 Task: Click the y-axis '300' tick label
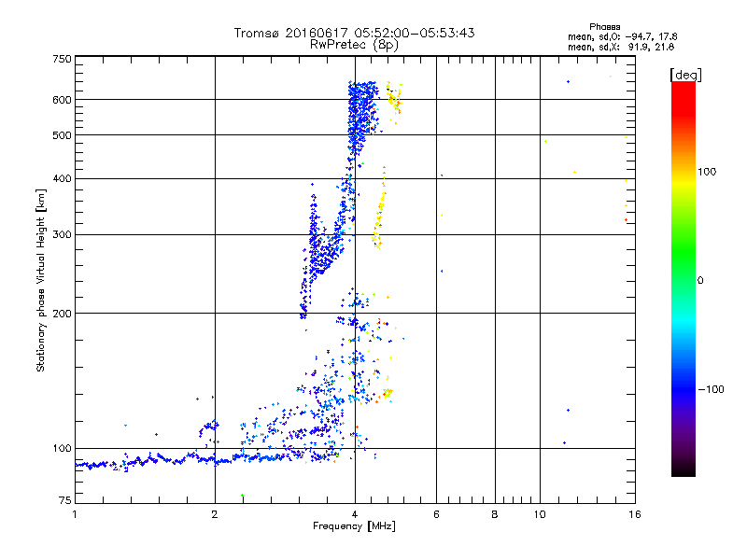(x=62, y=235)
